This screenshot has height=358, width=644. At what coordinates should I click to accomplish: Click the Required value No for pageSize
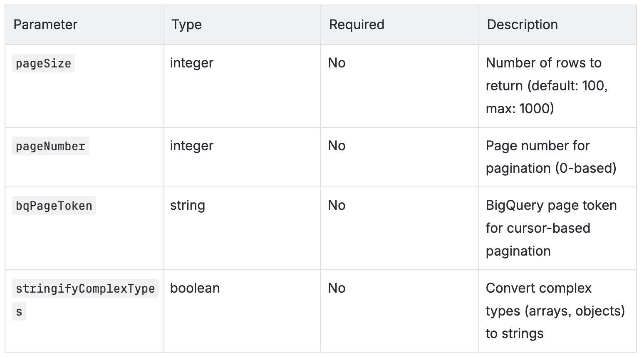tap(337, 63)
